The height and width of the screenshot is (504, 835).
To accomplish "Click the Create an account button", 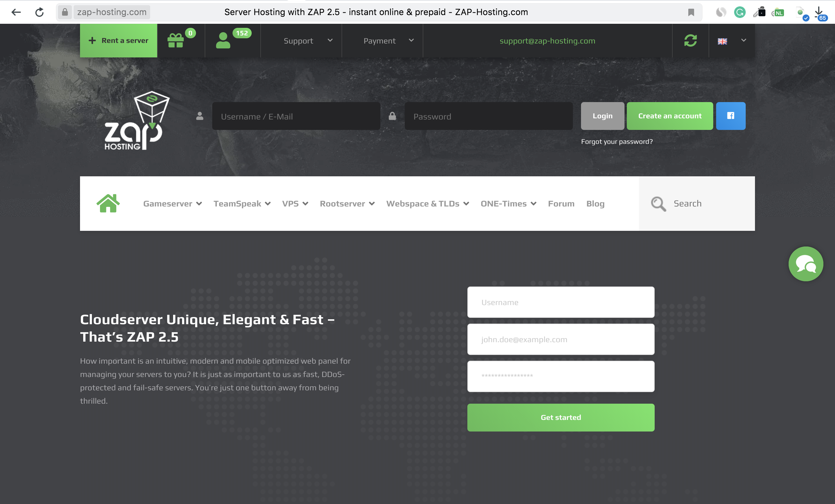I will [x=670, y=116].
